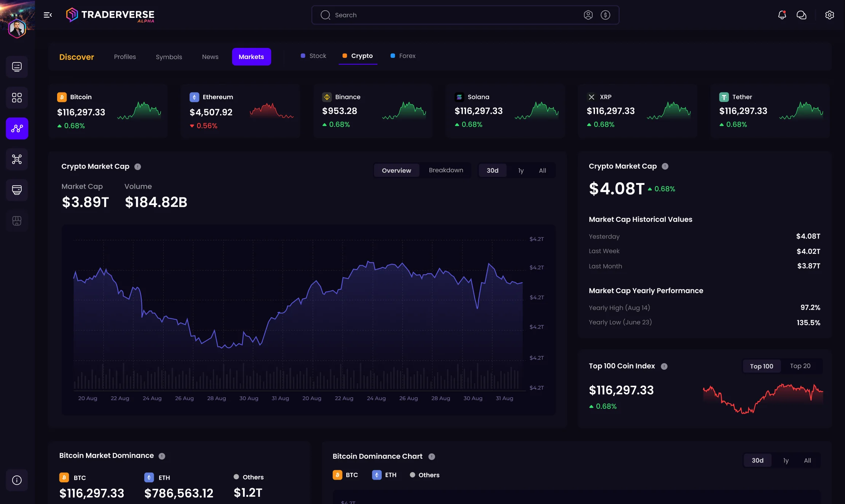Switch to the Markets tab
Viewport: 845px width, 504px height.
pos(251,57)
